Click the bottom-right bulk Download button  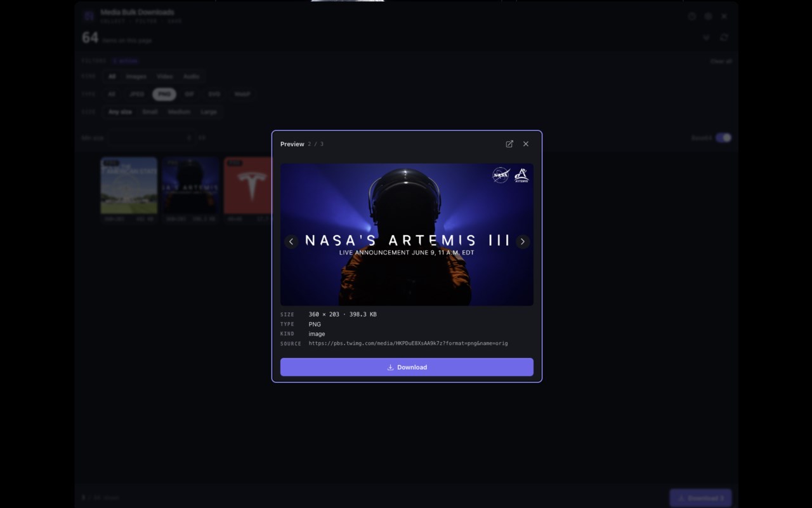pos(700,498)
